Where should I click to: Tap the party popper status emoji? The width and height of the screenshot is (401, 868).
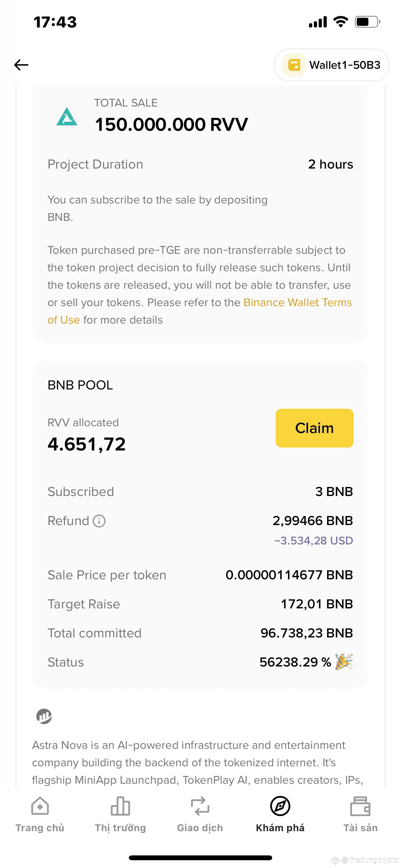[344, 661]
